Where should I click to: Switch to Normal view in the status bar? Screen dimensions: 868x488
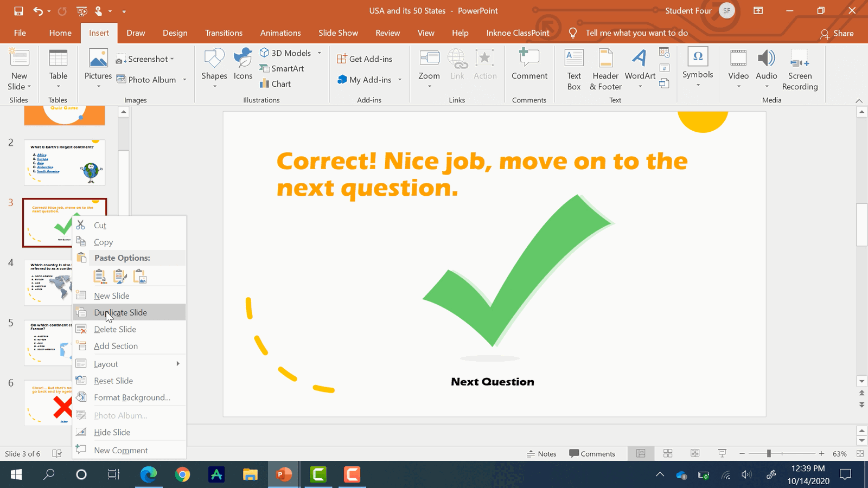coord(641,453)
